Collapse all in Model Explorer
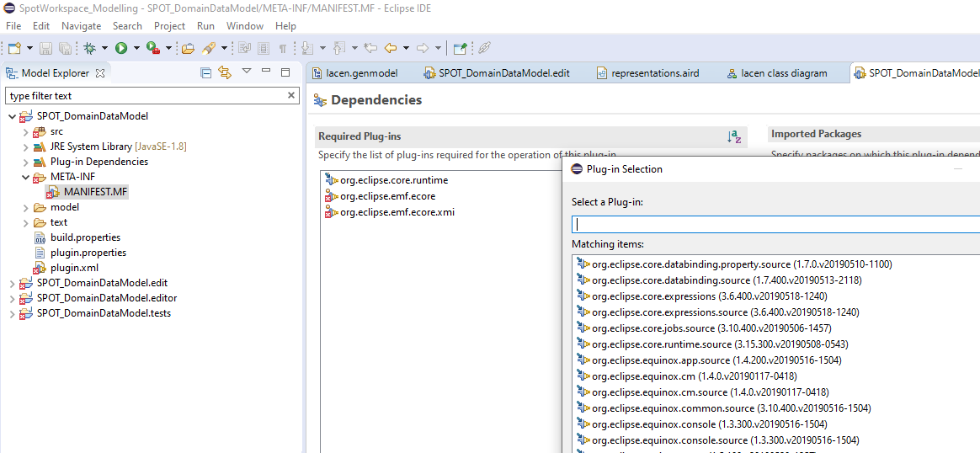This screenshot has height=453, width=980. pos(205,72)
